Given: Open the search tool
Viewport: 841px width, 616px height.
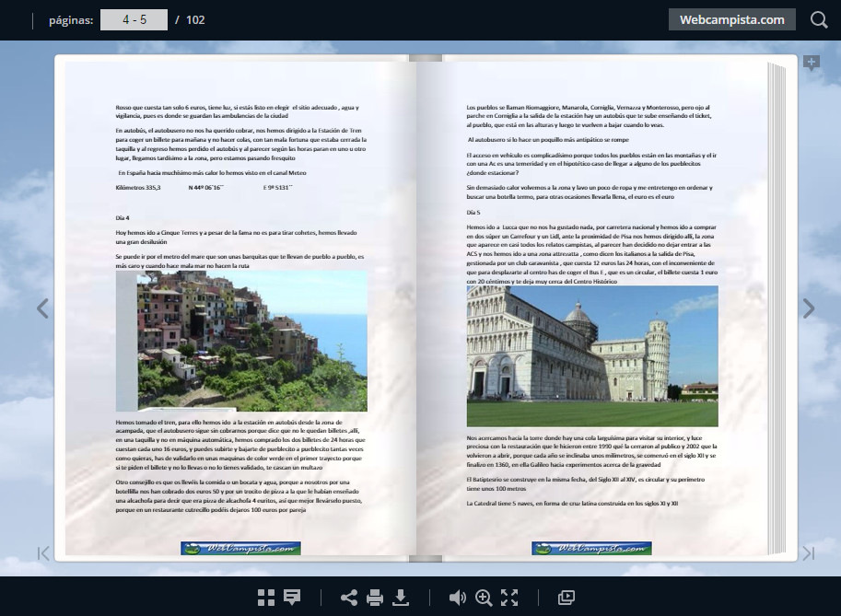Looking at the screenshot, I should coord(819,20).
